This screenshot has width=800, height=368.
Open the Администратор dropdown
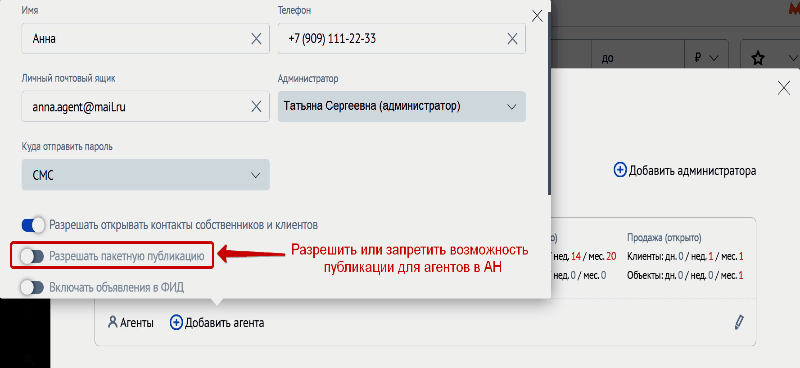coord(402,106)
